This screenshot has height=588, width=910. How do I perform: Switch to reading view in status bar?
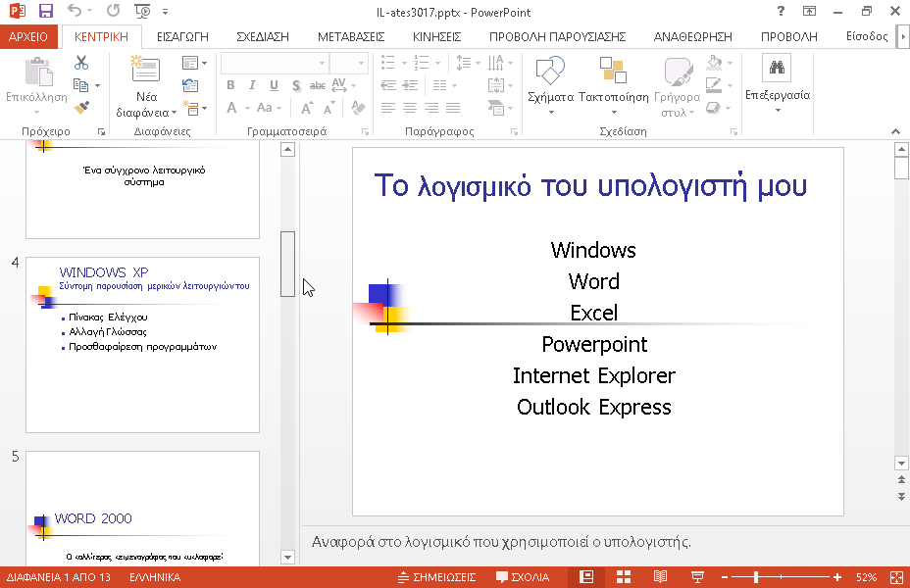[660, 577]
